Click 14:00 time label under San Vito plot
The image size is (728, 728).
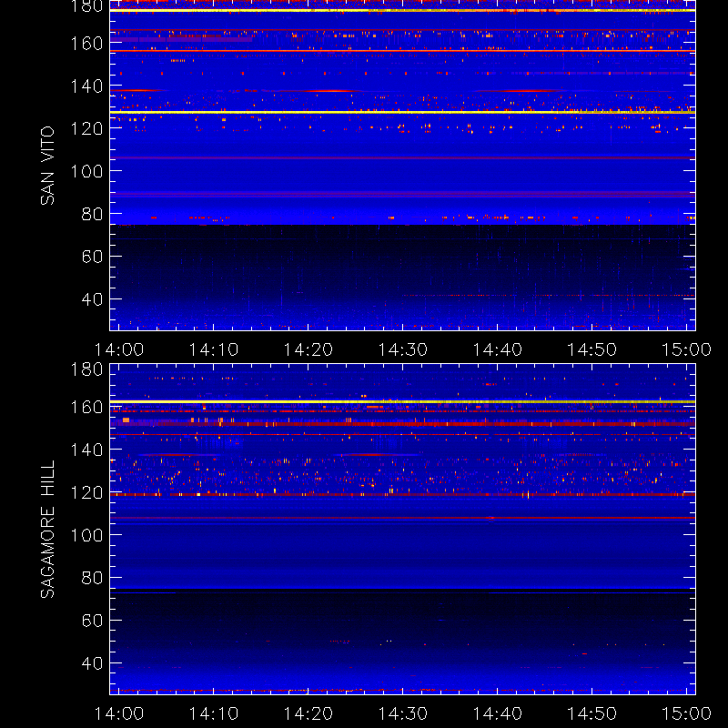pos(119,349)
